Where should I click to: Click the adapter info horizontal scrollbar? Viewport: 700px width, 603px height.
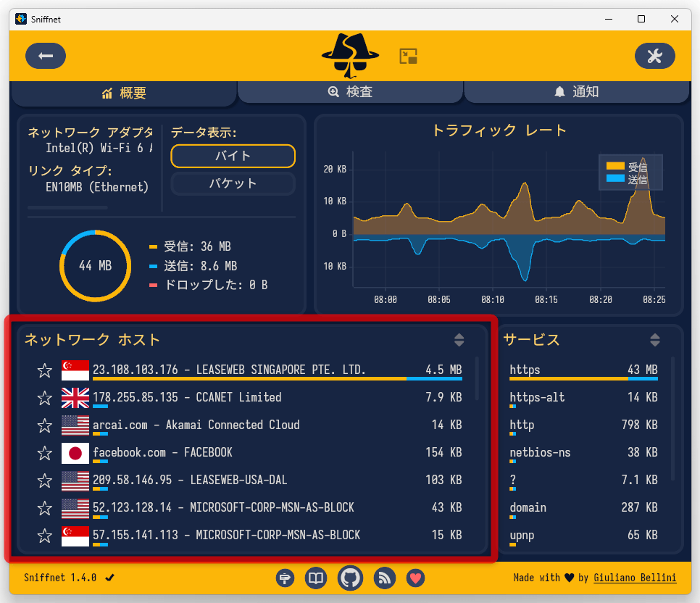[x=67, y=208]
